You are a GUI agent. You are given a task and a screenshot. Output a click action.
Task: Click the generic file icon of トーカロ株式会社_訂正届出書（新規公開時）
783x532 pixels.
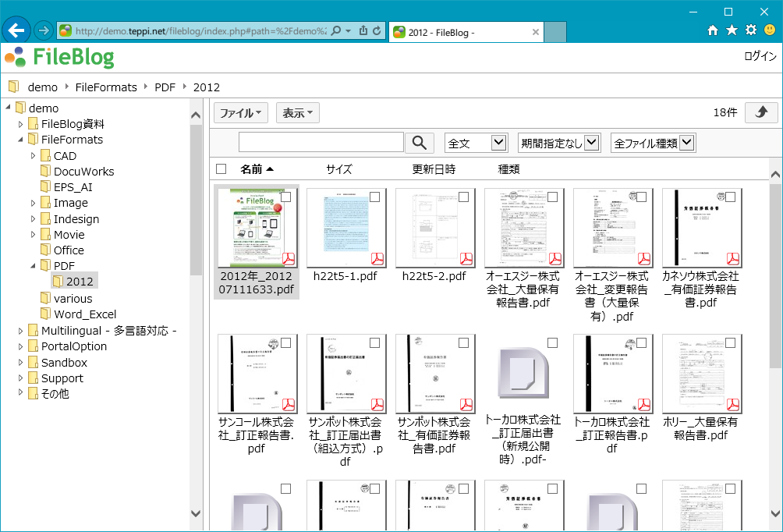coord(524,372)
